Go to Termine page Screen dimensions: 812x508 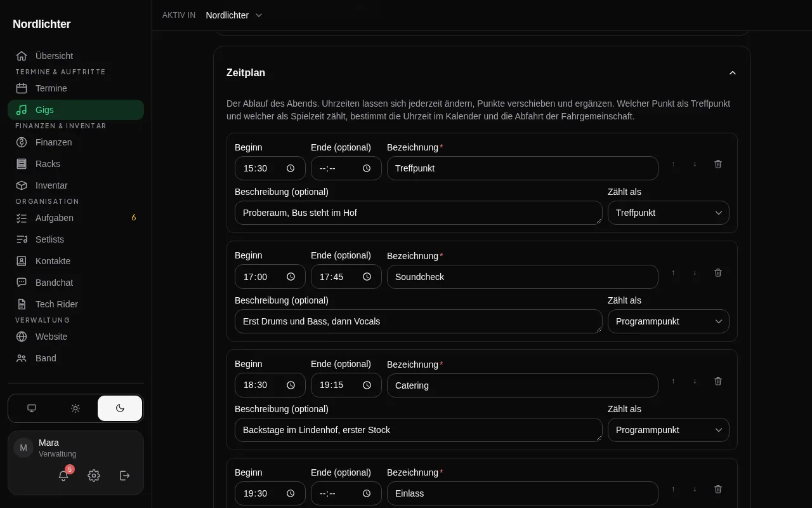coord(75,88)
